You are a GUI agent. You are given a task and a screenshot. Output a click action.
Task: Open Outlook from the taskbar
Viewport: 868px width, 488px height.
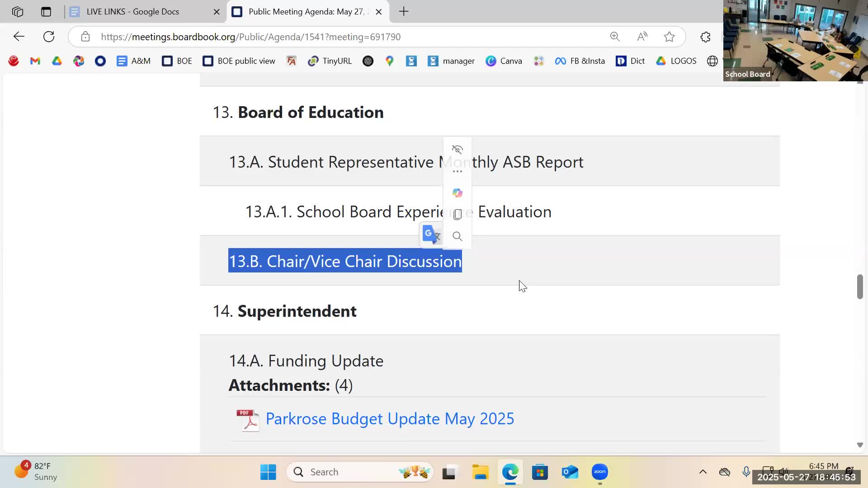point(570,472)
